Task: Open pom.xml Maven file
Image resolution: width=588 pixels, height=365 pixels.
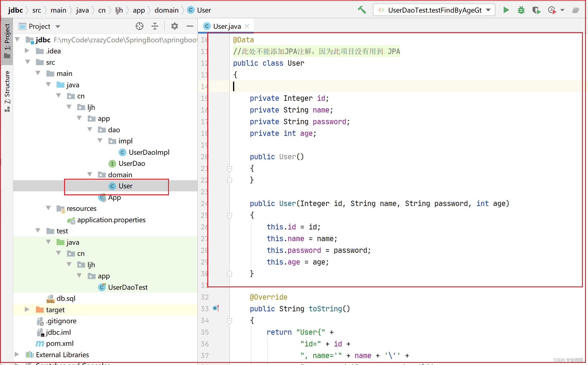Action: click(x=55, y=343)
